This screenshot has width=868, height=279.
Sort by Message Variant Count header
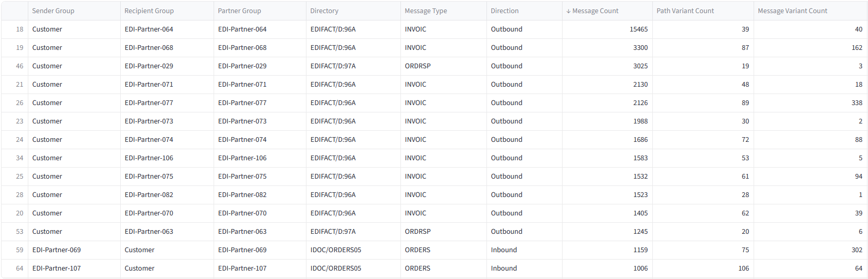pos(792,11)
